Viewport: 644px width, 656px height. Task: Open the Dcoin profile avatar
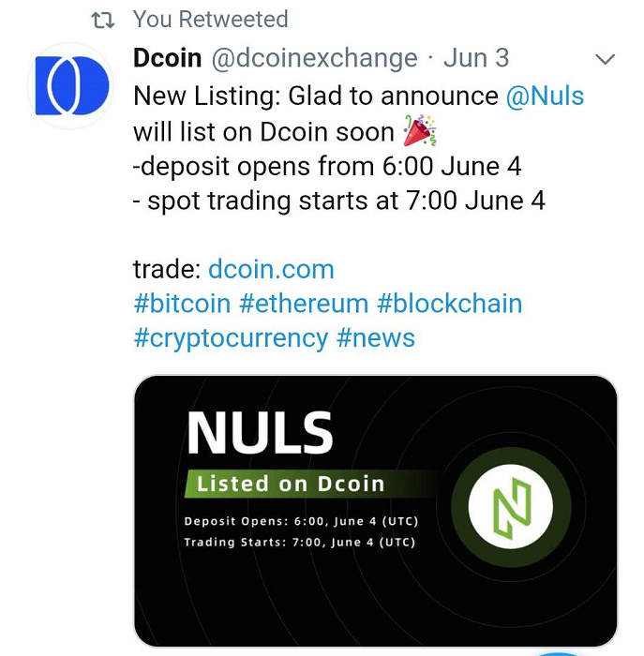[70, 86]
